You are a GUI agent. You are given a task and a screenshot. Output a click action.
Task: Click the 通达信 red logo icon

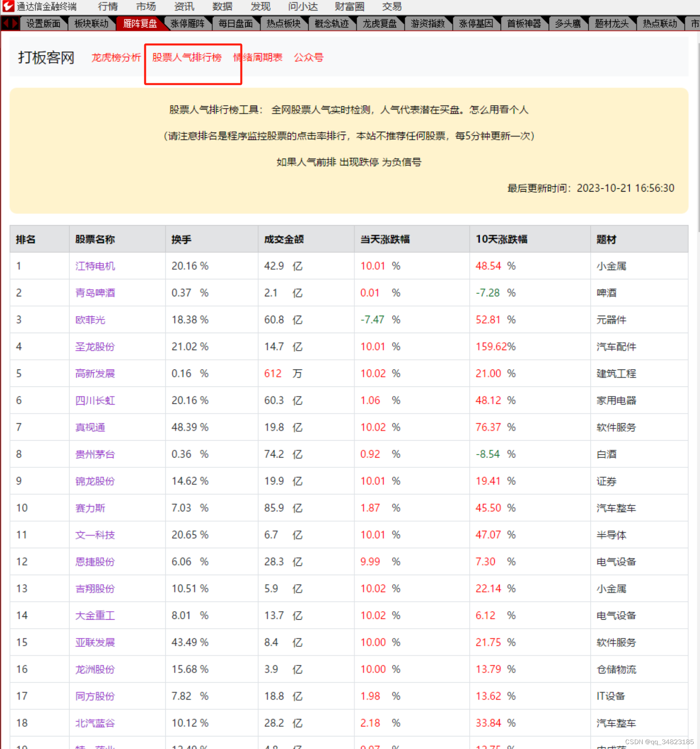(x=8, y=6)
